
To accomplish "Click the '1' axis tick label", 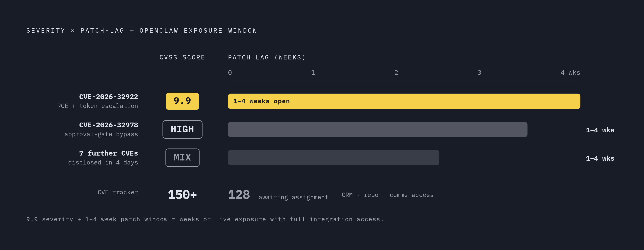I will pyautogui.click(x=313, y=73).
